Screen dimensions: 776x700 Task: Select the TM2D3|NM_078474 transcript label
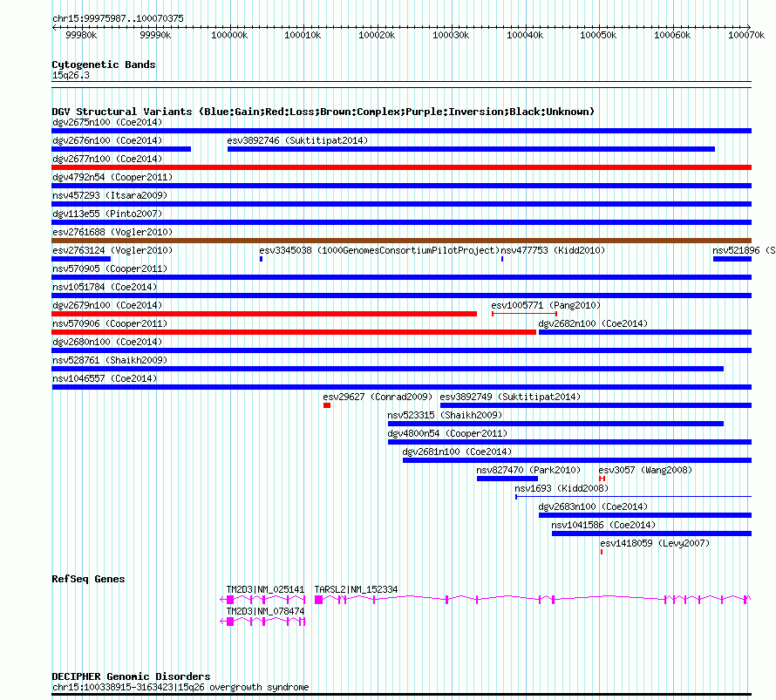click(265, 611)
